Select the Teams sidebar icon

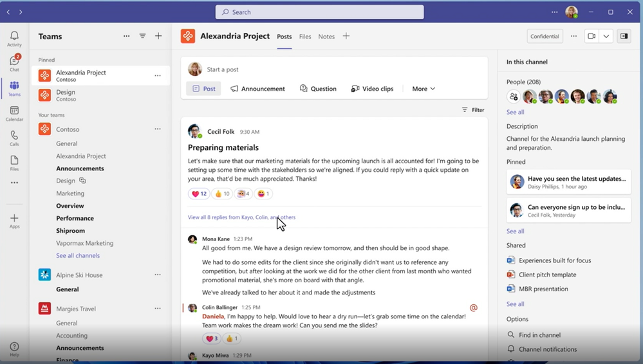tap(14, 88)
